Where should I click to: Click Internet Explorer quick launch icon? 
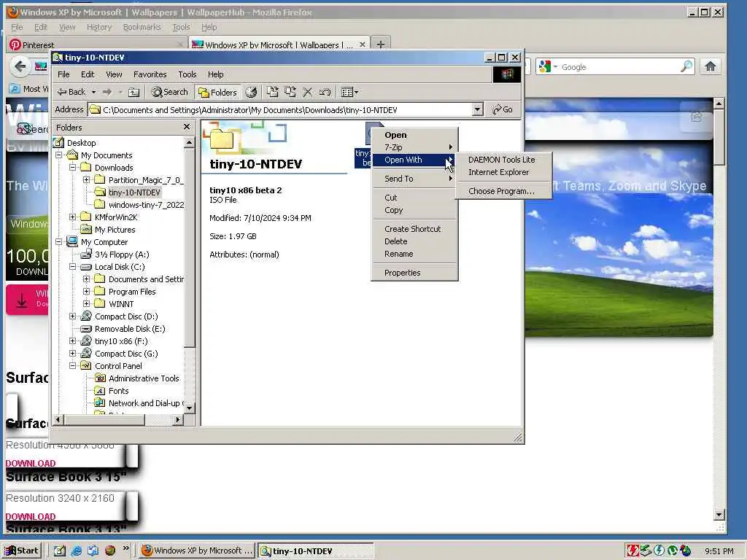pos(76,551)
